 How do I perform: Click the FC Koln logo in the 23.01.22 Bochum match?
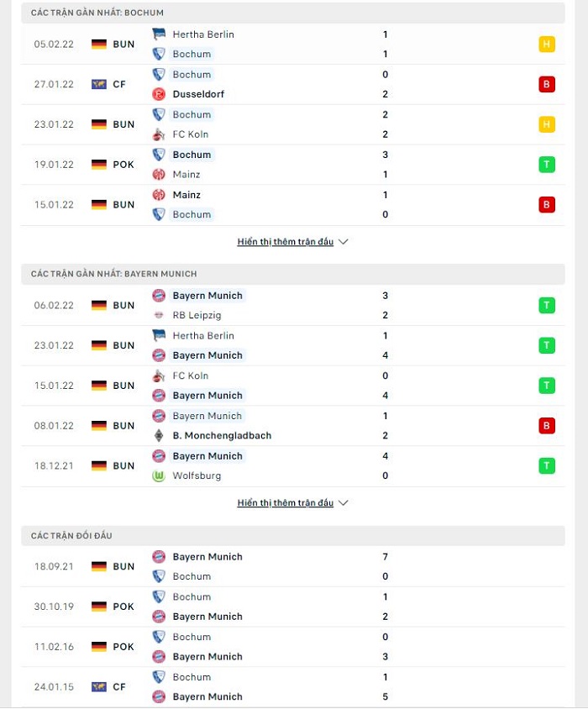[x=159, y=134]
